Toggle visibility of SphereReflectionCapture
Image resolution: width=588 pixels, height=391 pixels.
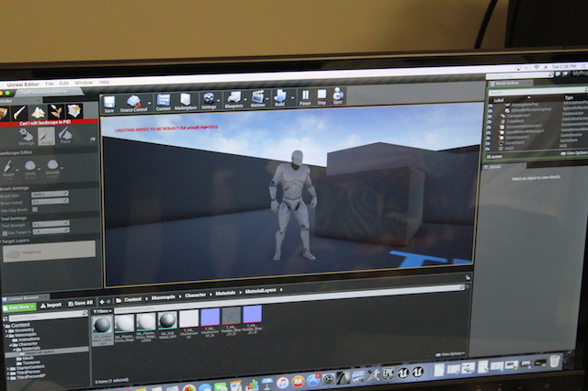(x=490, y=111)
